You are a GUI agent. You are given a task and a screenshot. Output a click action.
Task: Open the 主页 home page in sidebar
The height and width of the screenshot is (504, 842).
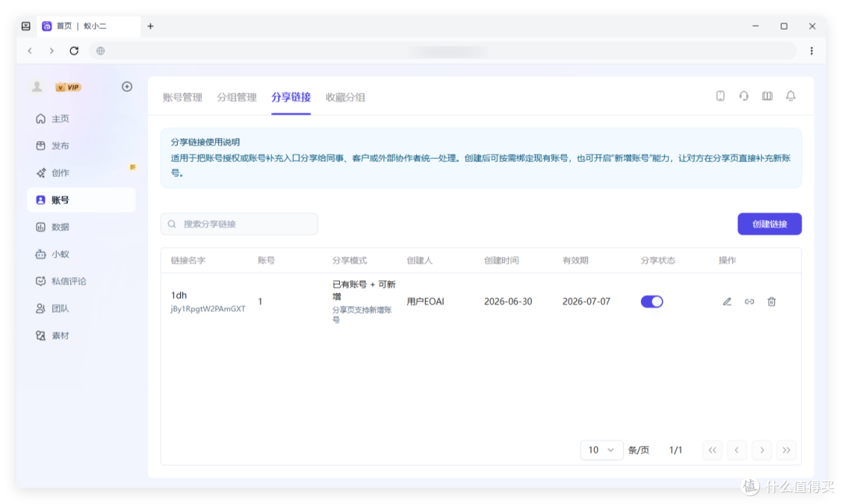click(x=81, y=118)
